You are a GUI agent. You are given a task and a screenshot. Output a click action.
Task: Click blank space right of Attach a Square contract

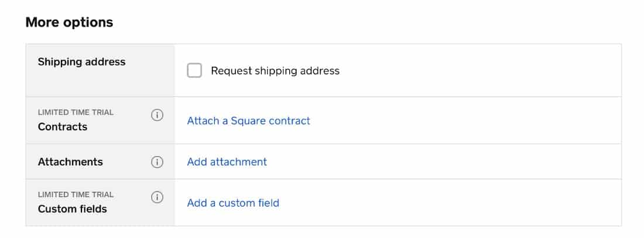click(464, 120)
